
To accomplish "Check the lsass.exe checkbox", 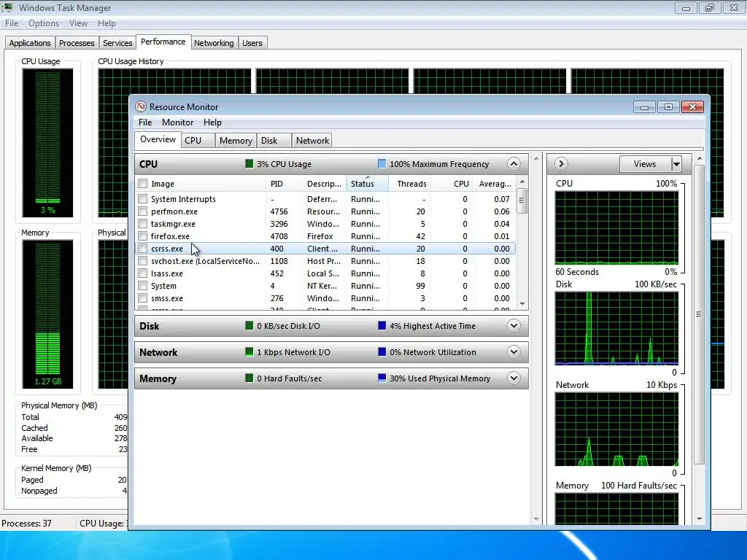I will 142,273.
